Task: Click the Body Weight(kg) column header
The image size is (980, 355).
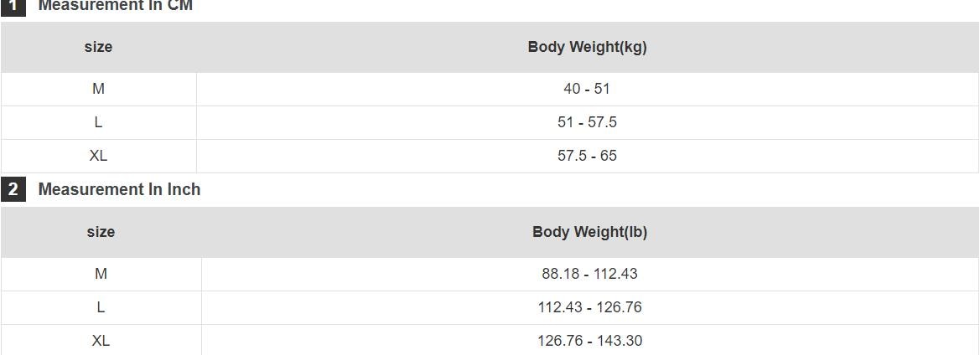Action: point(587,47)
